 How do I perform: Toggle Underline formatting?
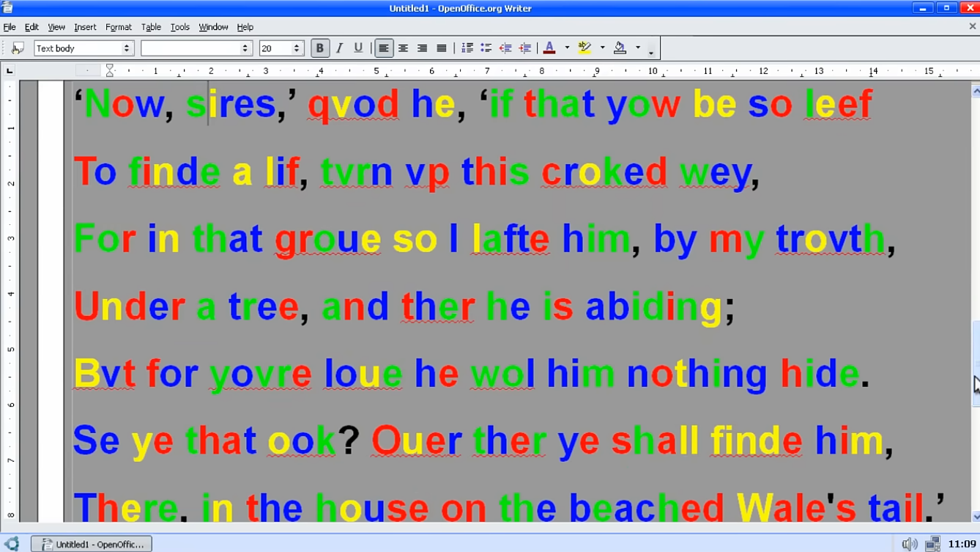(x=358, y=48)
